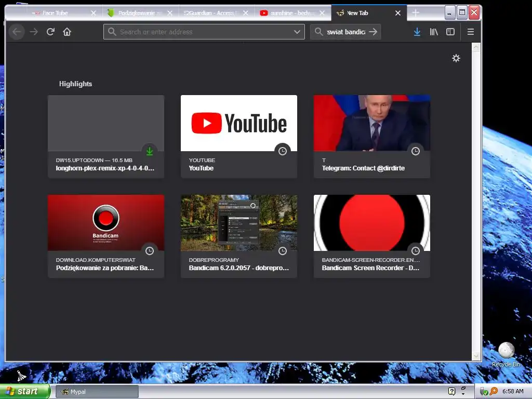Click the scrollbar up arrow
Image resolution: width=532 pixels, height=399 pixels.
click(476, 47)
